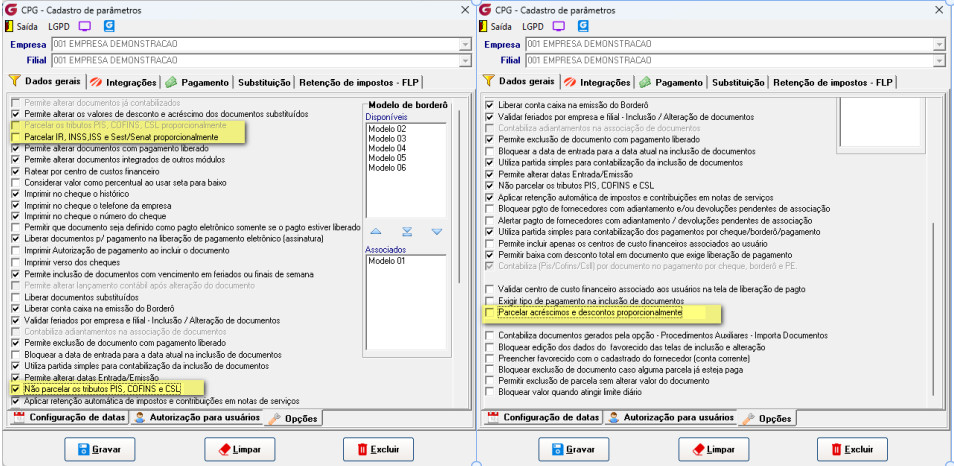Open the Empresa dropdown in left window
954x466 pixels.
[x=465, y=44]
